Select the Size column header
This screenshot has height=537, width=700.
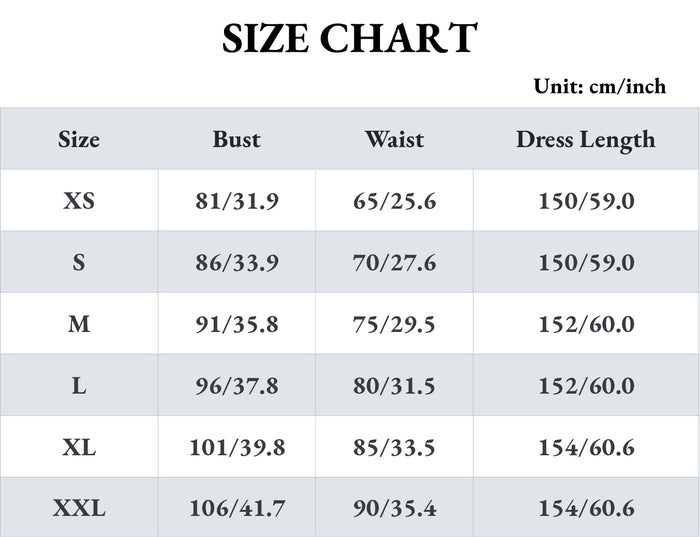79,139
